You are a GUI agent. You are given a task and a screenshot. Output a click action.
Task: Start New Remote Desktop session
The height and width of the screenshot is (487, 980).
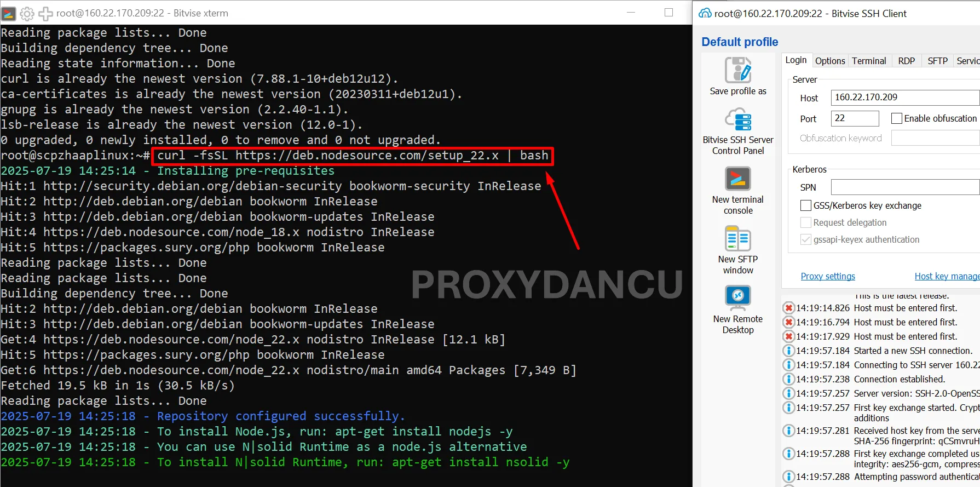(737, 310)
